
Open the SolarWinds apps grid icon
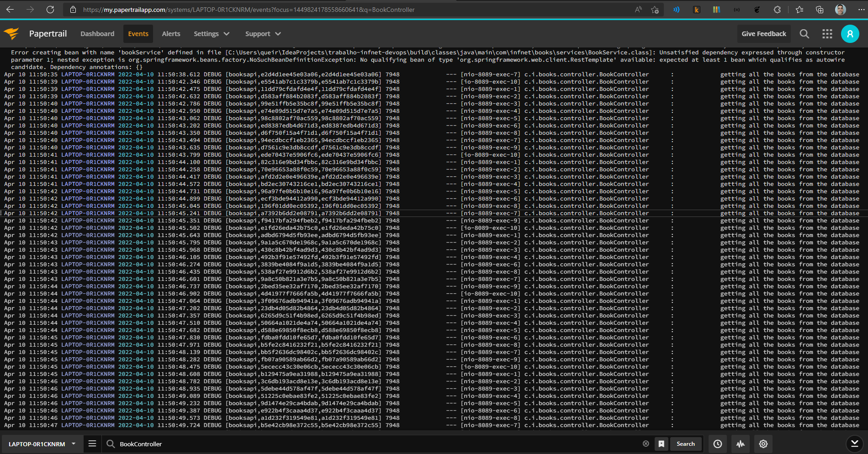827,34
